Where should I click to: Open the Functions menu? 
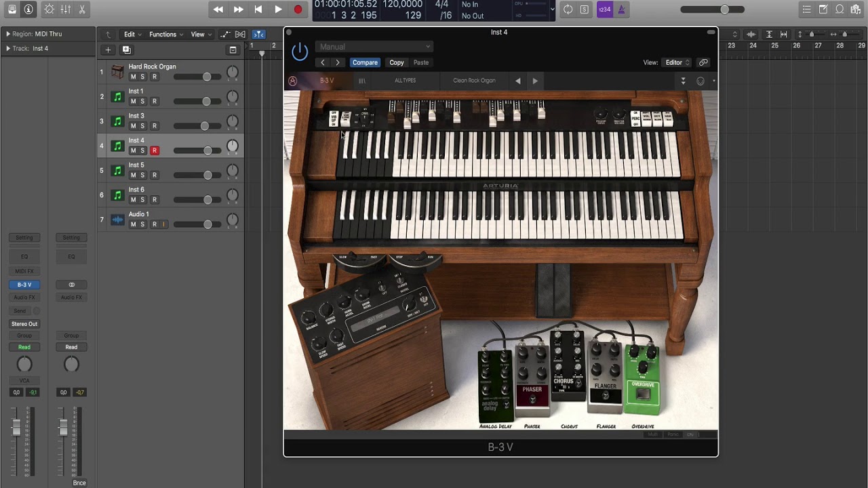click(166, 35)
